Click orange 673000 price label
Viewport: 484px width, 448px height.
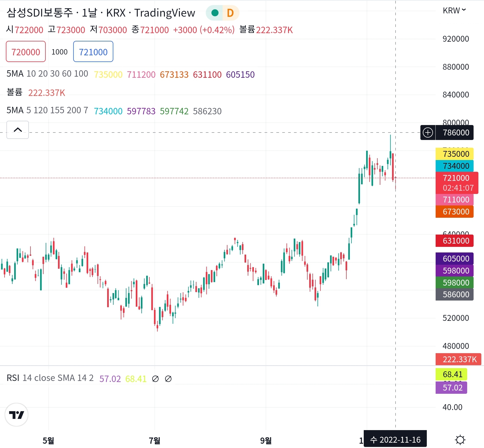click(455, 212)
